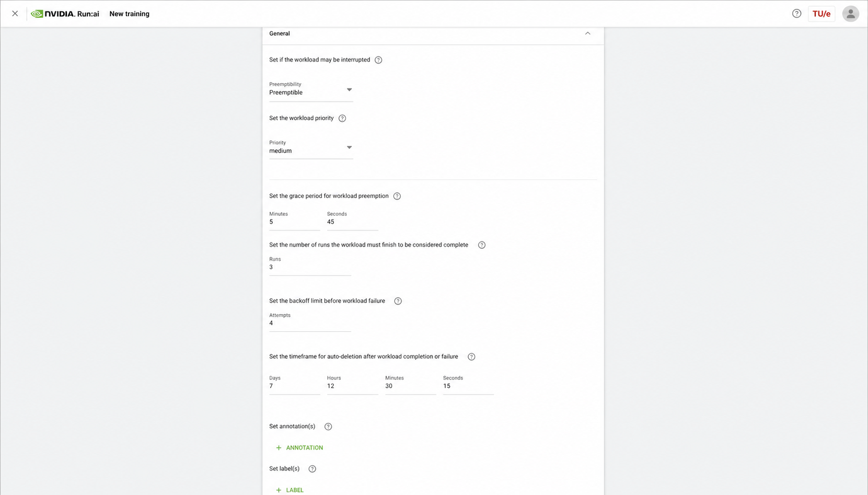Show help for number of runs
868x495 pixels.
coord(482,245)
